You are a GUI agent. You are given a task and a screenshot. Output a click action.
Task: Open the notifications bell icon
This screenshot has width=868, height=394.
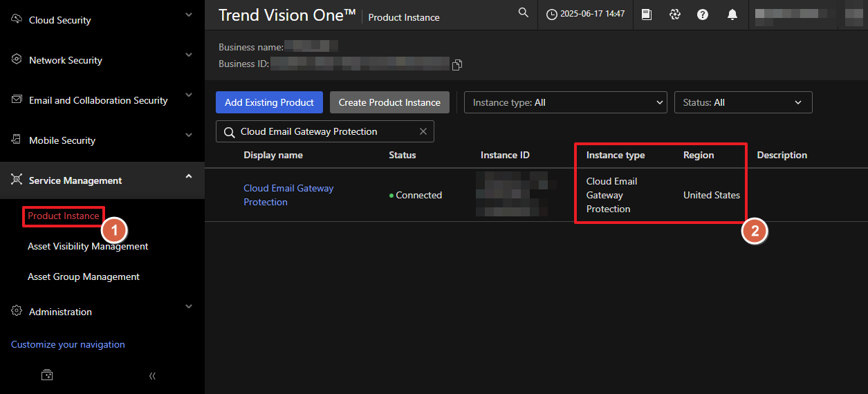point(732,15)
